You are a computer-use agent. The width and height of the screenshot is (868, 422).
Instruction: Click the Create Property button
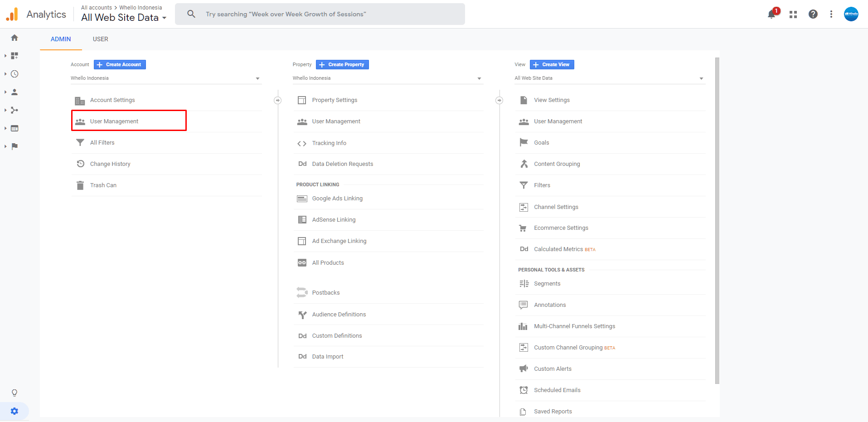click(x=342, y=65)
